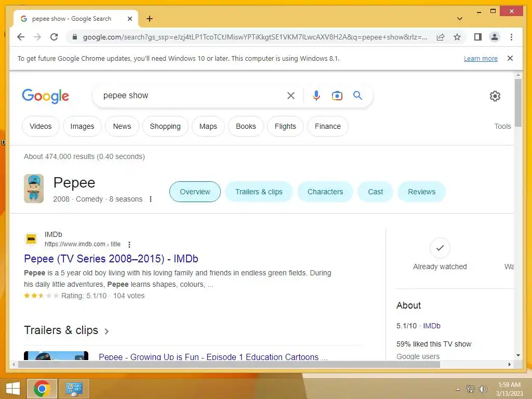Filter results by Maps
Image resolution: width=532 pixels, height=399 pixels.
click(208, 126)
